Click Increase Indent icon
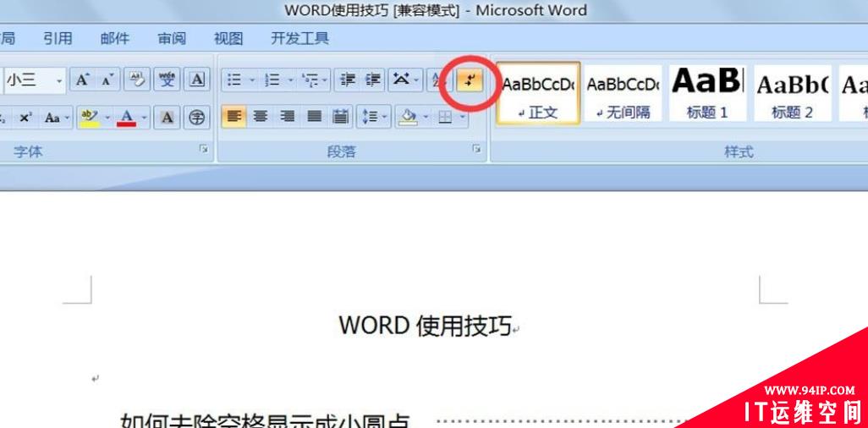 [x=372, y=80]
